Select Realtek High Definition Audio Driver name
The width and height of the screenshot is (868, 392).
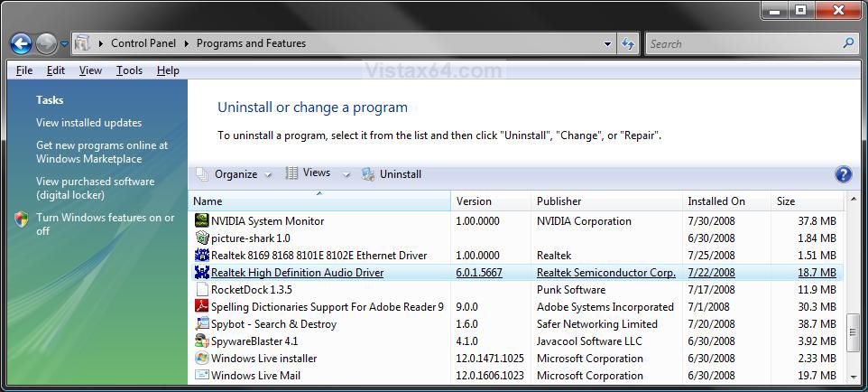[x=297, y=272]
